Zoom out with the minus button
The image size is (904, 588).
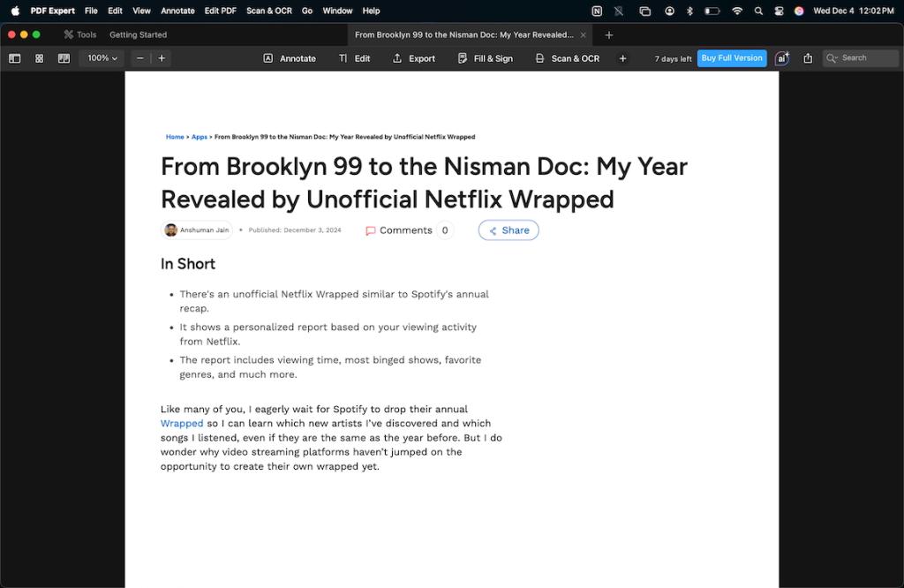140,58
